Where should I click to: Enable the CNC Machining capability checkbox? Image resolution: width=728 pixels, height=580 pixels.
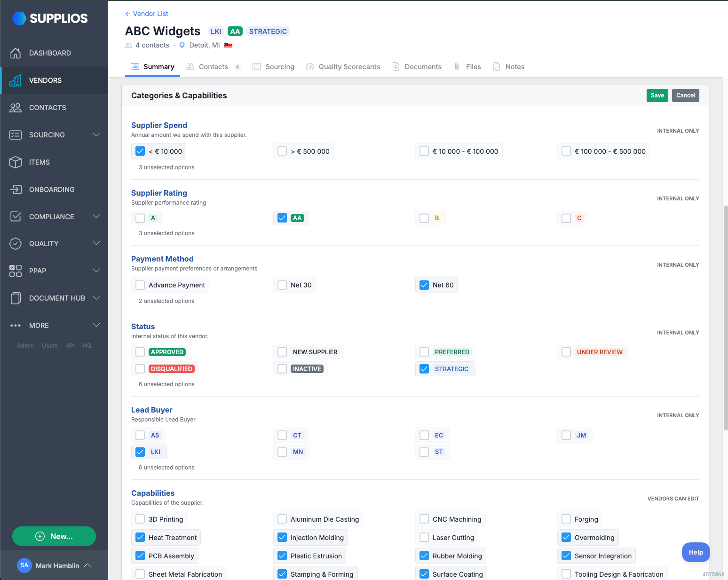tap(424, 519)
